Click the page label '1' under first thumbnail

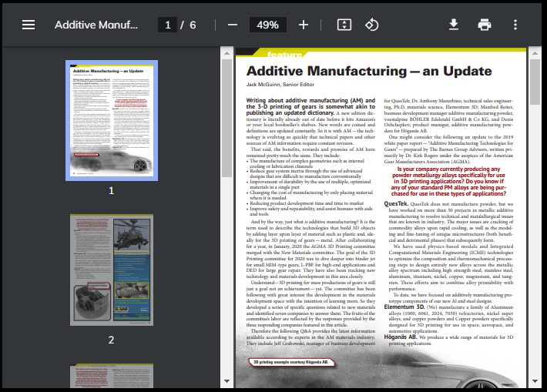[111, 190]
